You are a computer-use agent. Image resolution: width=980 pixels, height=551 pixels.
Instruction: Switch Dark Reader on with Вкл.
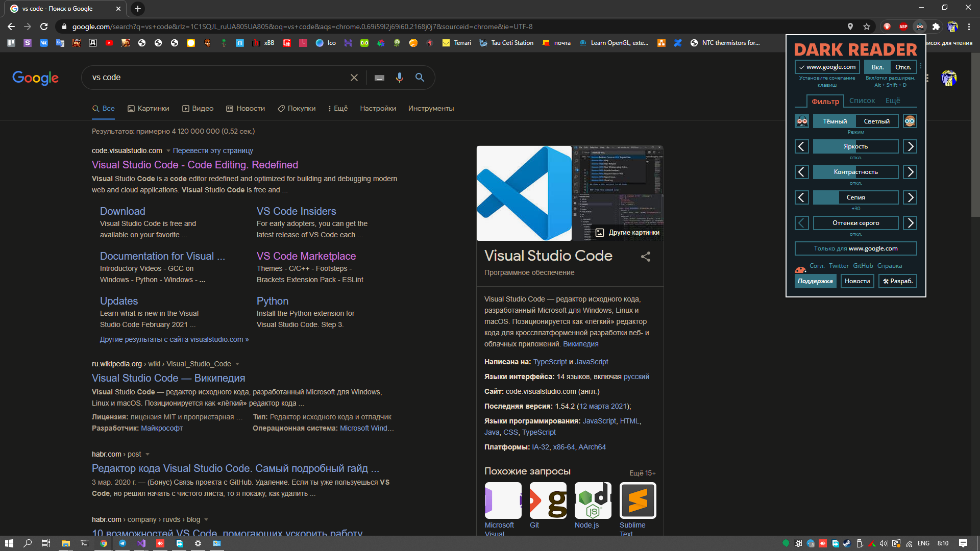(x=877, y=67)
